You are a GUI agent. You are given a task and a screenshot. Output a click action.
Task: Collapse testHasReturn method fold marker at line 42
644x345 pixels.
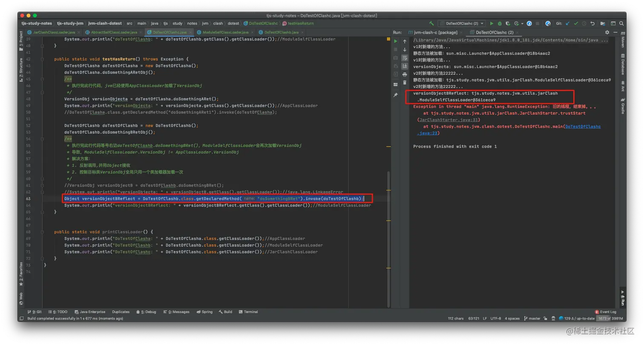[x=43, y=59]
